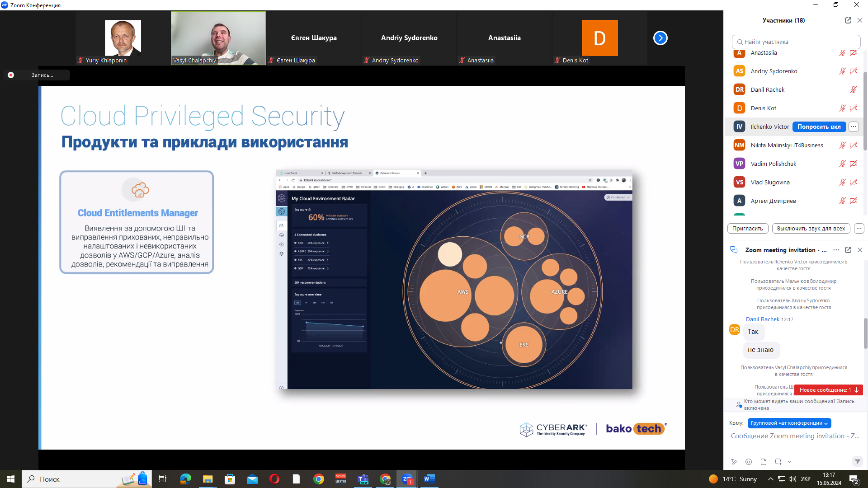Toggle Vlad Slugovina's microphone icon
This screenshot has width=868, height=488.
[x=842, y=182]
